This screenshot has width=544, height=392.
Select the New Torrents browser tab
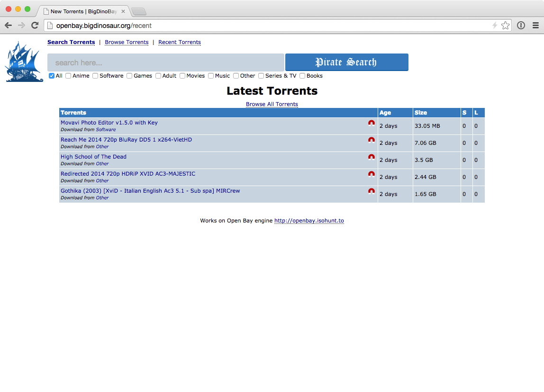(83, 11)
